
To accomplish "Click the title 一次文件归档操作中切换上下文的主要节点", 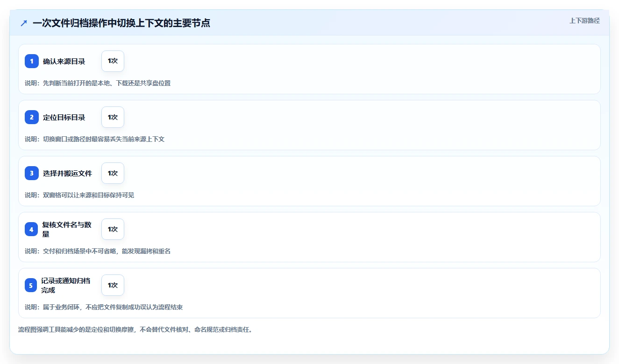I will click(121, 23).
